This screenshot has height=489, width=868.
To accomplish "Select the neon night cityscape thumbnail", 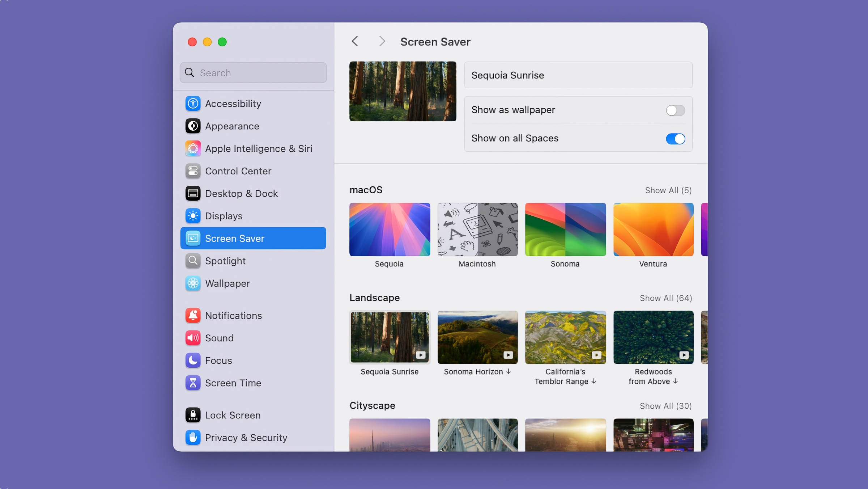I will pos(653,435).
